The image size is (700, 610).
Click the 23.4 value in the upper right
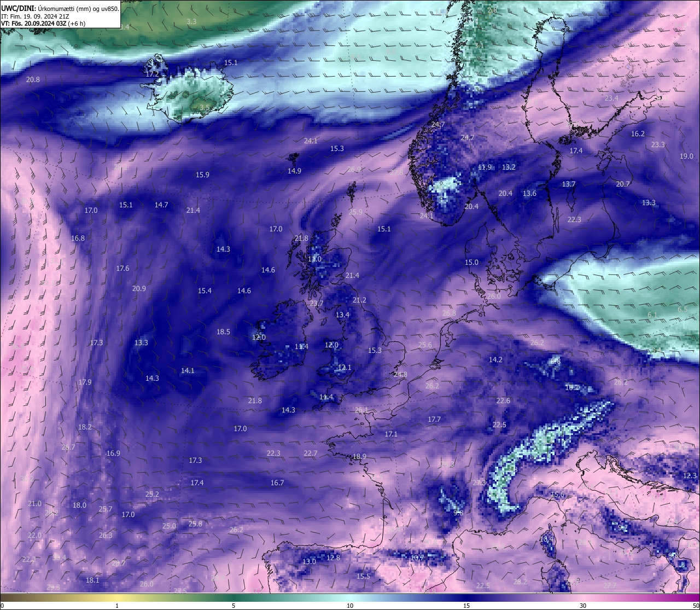tap(611, 98)
